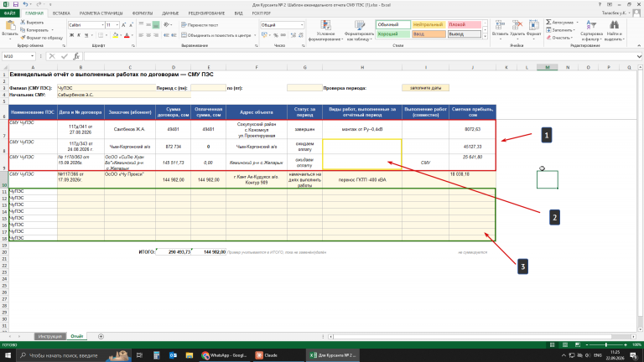This screenshot has height=362, width=644.
Task: Align text right in the cell
Action: point(156,35)
